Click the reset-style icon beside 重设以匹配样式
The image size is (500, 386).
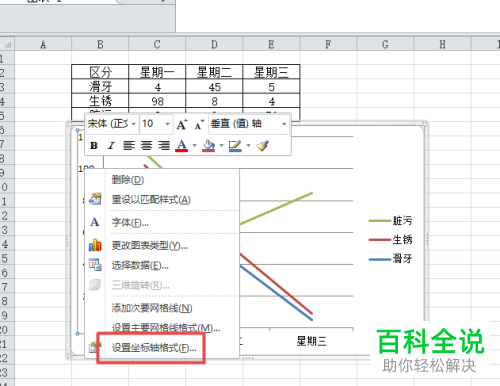[x=95, y=199]
